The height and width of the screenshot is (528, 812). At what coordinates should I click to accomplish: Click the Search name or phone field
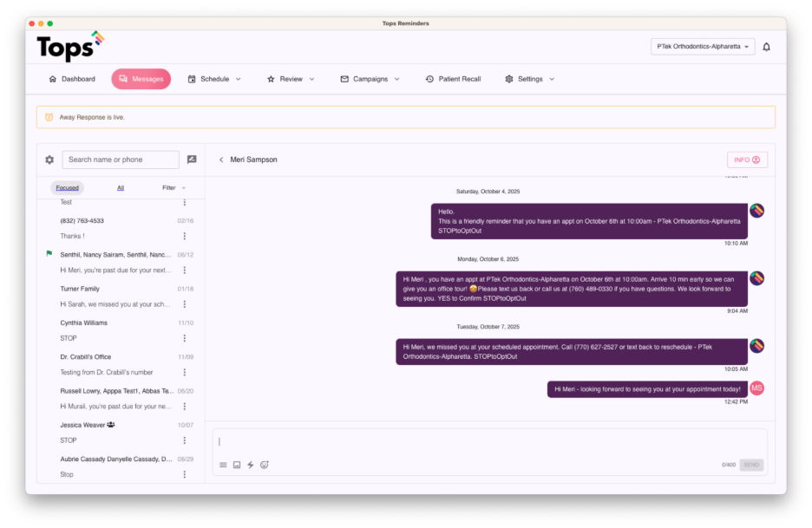tap(121, 160)
